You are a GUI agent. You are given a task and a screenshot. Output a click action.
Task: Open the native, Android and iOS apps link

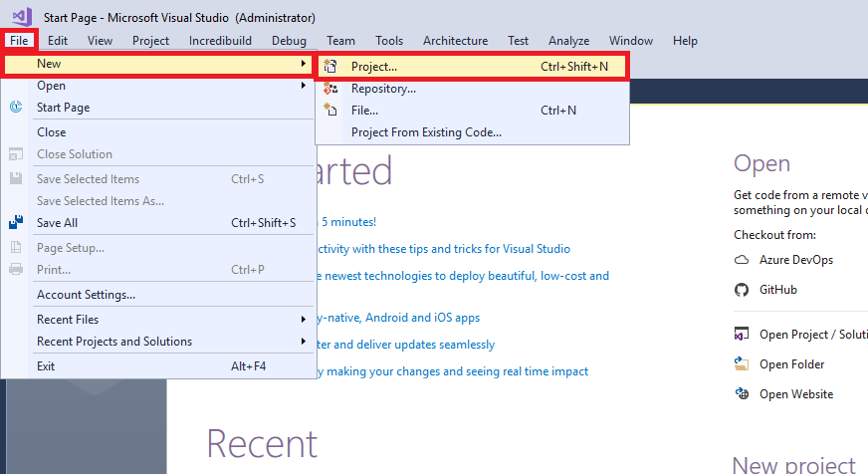tap(398, 318)
